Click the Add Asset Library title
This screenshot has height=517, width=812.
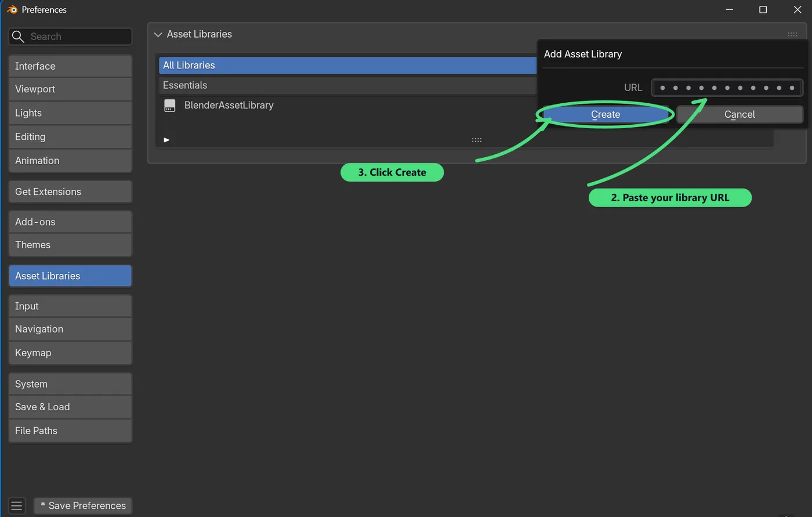583,54
